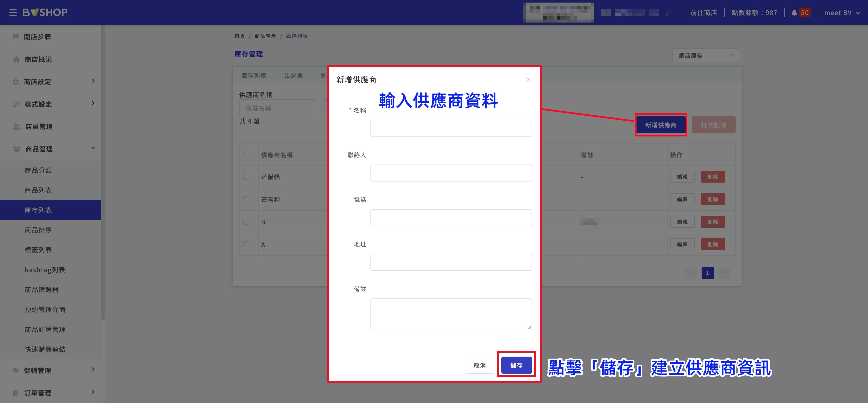Expand the 商店設定 submenu chevron
Image resolution: width=868 pixels, height=403 pixels.
coord(93,81)
